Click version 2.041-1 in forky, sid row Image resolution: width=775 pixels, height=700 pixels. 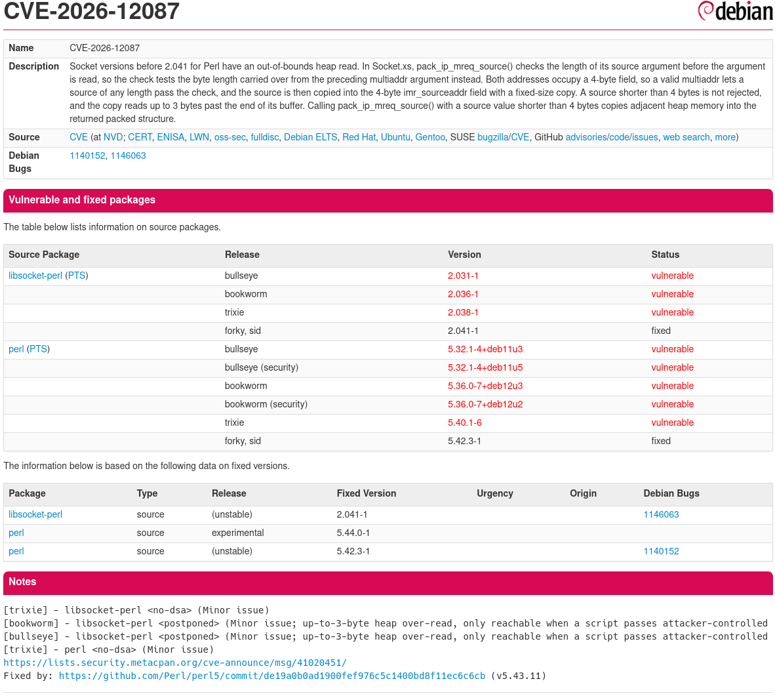[463, 331]
